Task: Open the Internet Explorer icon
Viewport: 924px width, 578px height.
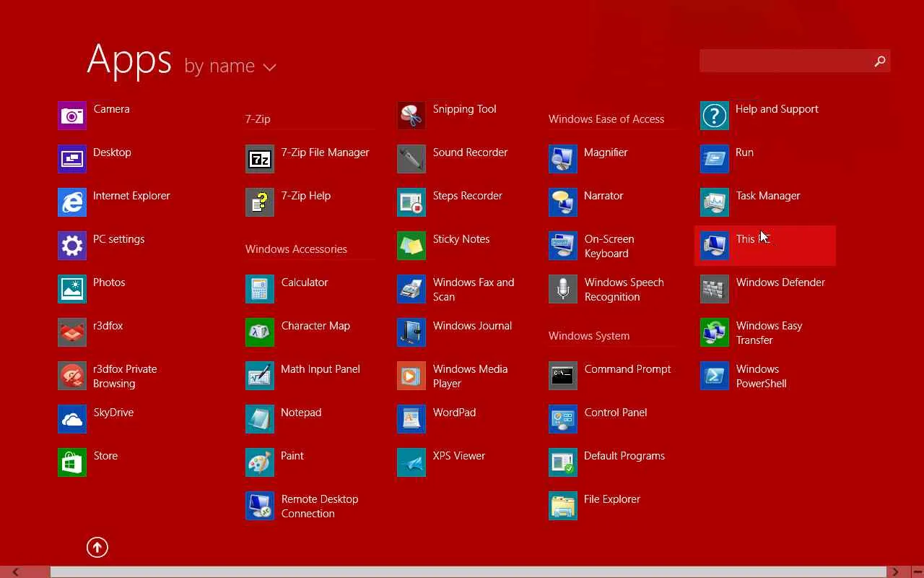Action: point(72,202)
